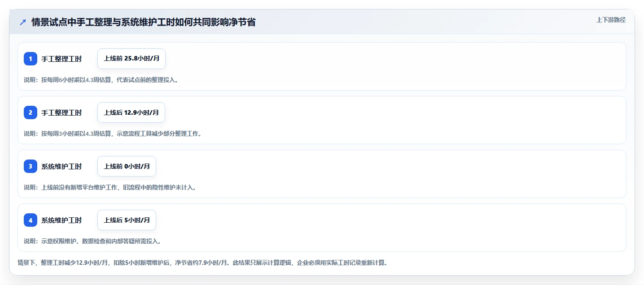The width and height of the screenshot is (644, 285).
Task: Click the step number 2 badge
Action: coord(31,112)
